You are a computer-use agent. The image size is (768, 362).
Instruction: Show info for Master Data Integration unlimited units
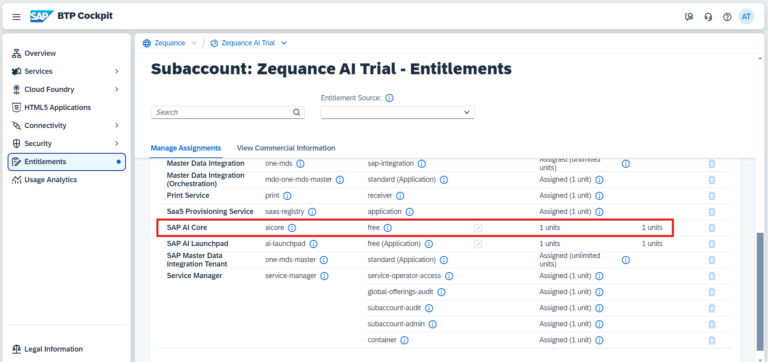(625, 164)
